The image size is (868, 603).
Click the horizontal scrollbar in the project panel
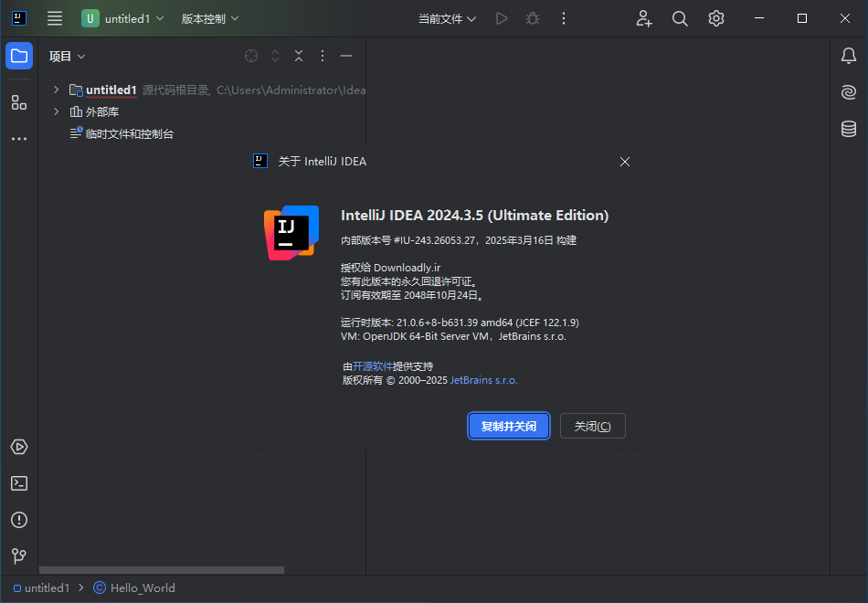pyautogui.click(x=162, y=570)
